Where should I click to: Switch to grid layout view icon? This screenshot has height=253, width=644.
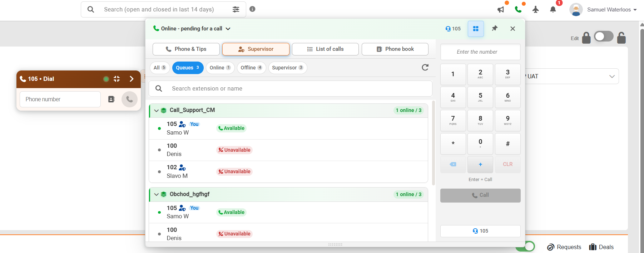coord(476,29)
